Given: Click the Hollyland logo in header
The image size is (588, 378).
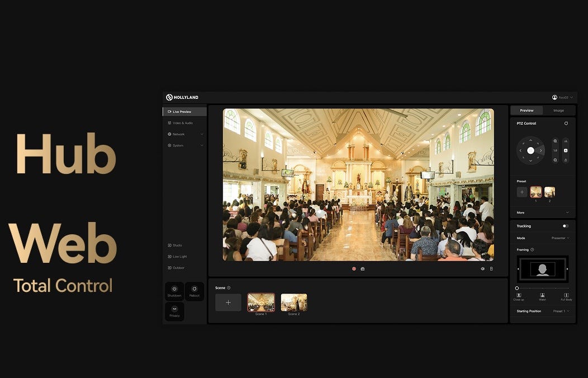Looking at the screenshot, I should 182,97.
